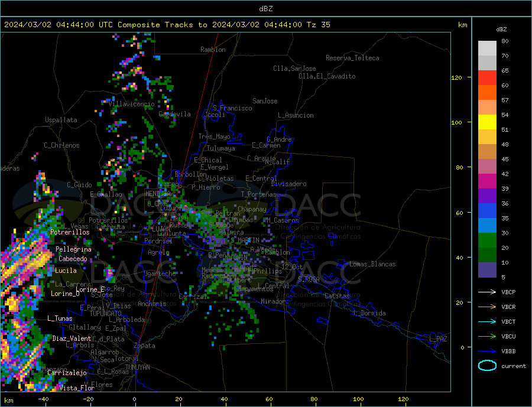
Task: Click the 'S_Francisco' place label
Action: (x=232, y=108)
